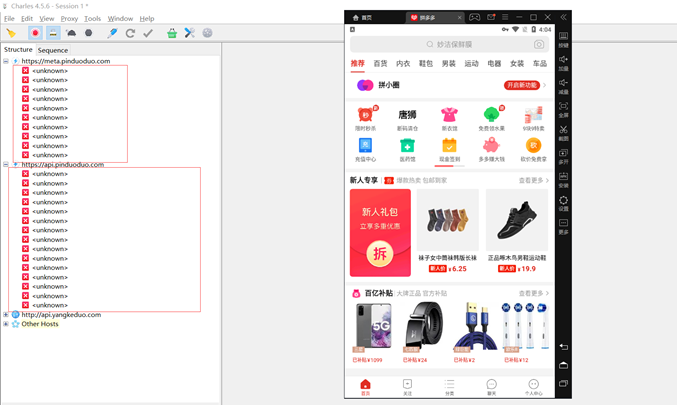Screen dimensions: 677x405
Task: Clear the Charles session with the broom icon
Action: point(11,33)
